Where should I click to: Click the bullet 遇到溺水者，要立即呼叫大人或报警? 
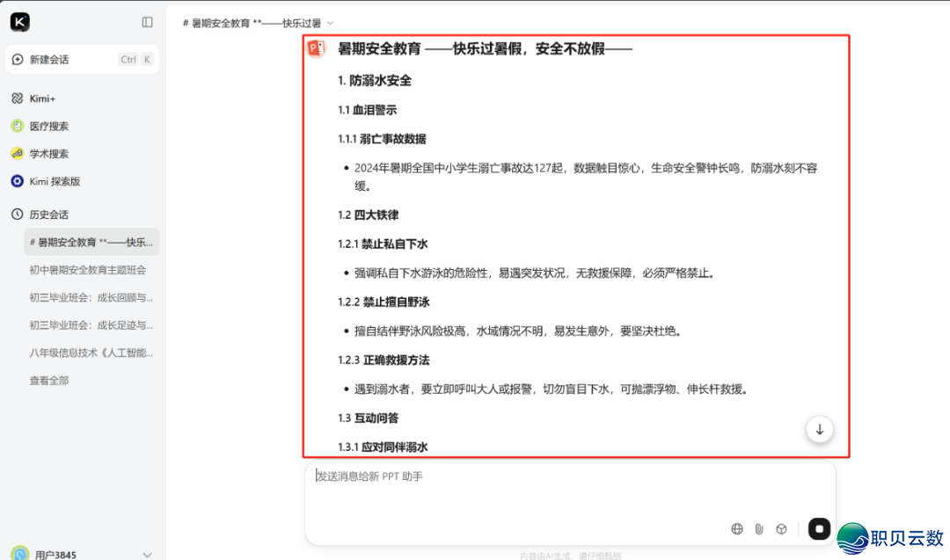pos(552,389)
